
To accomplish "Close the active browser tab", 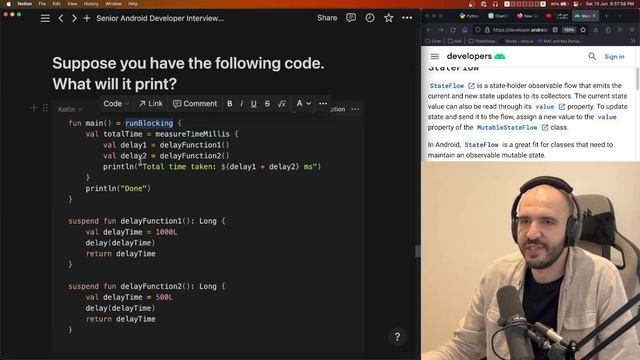I will [594, 16].
